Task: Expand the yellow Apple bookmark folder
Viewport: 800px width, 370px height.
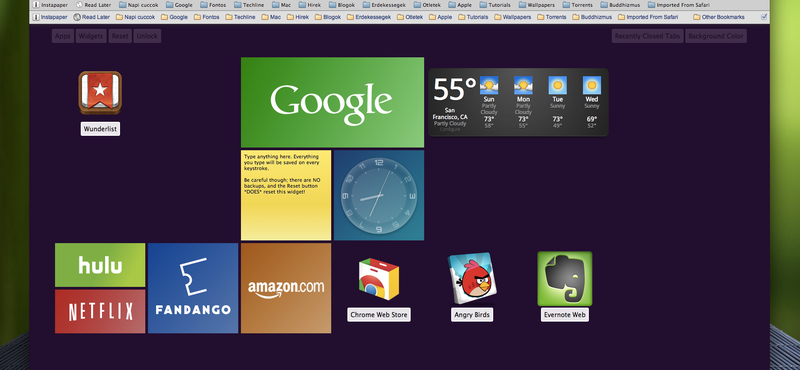Action: coord(441,17)
